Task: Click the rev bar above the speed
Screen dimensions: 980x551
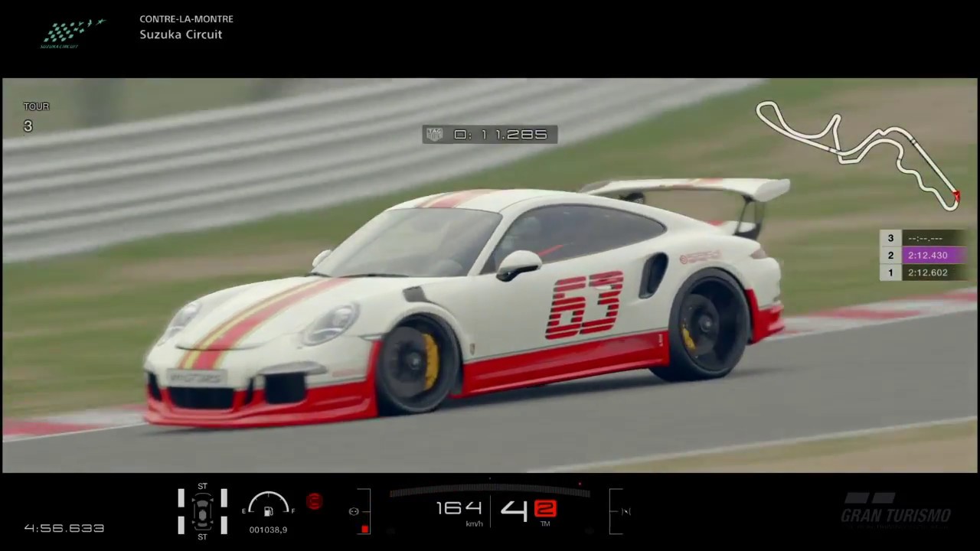Action: 489,491
